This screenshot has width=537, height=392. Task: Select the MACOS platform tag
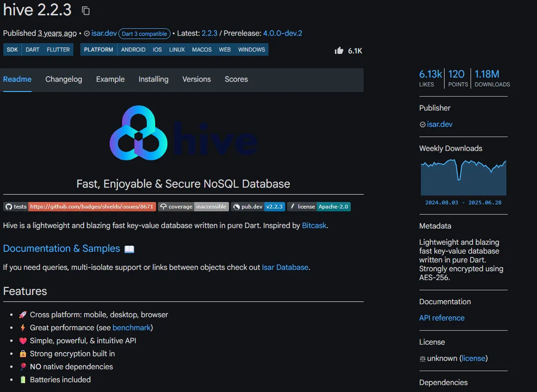202,50
